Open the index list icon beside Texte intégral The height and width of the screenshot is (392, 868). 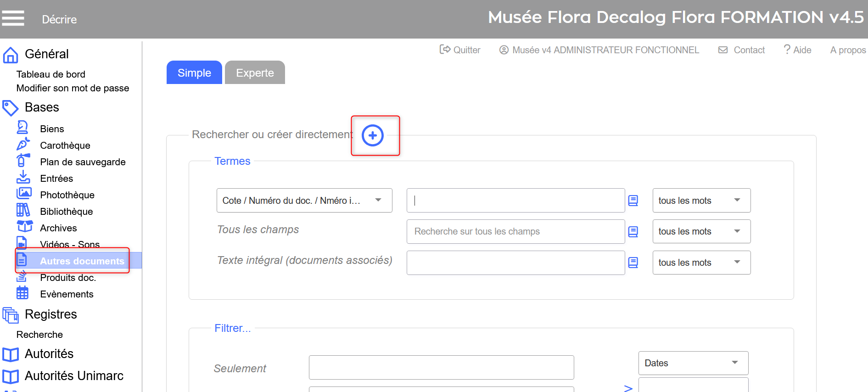[x=633, y=263]
